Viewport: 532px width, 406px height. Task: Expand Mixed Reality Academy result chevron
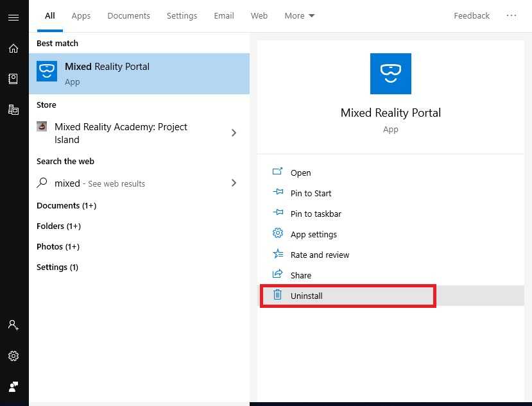click(x=234, y=133)
